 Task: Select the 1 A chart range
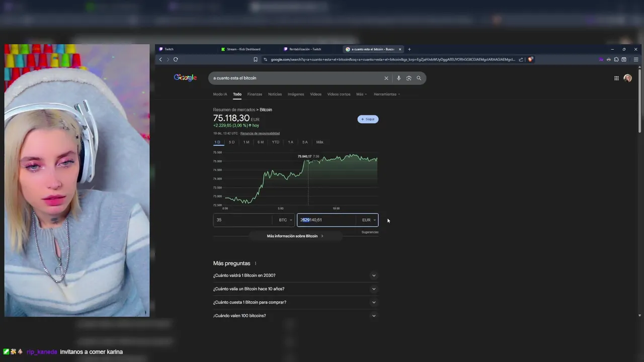point(290,142)
